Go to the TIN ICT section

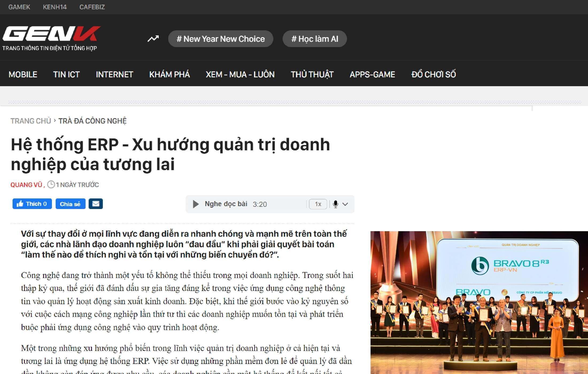[x=66, y=74]
